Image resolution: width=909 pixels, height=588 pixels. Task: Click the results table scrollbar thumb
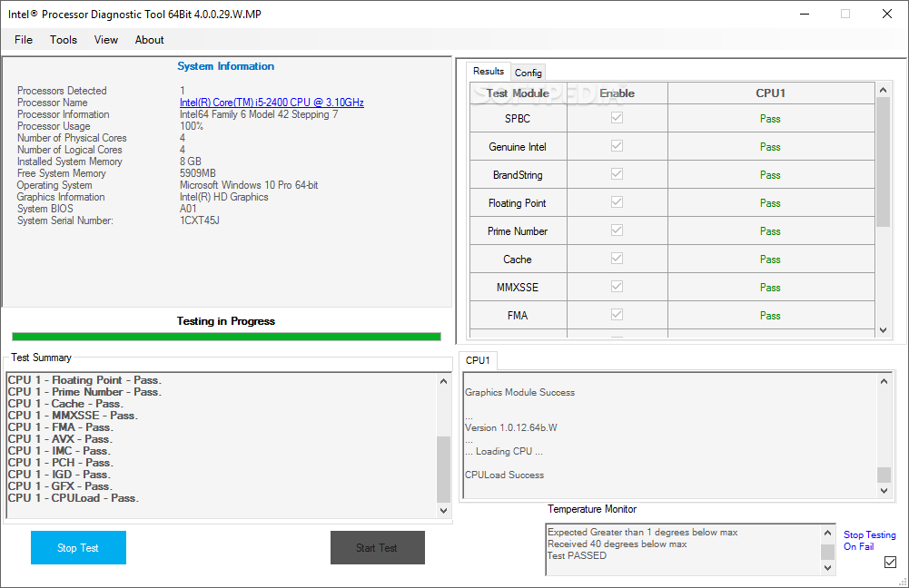[883, 162]
